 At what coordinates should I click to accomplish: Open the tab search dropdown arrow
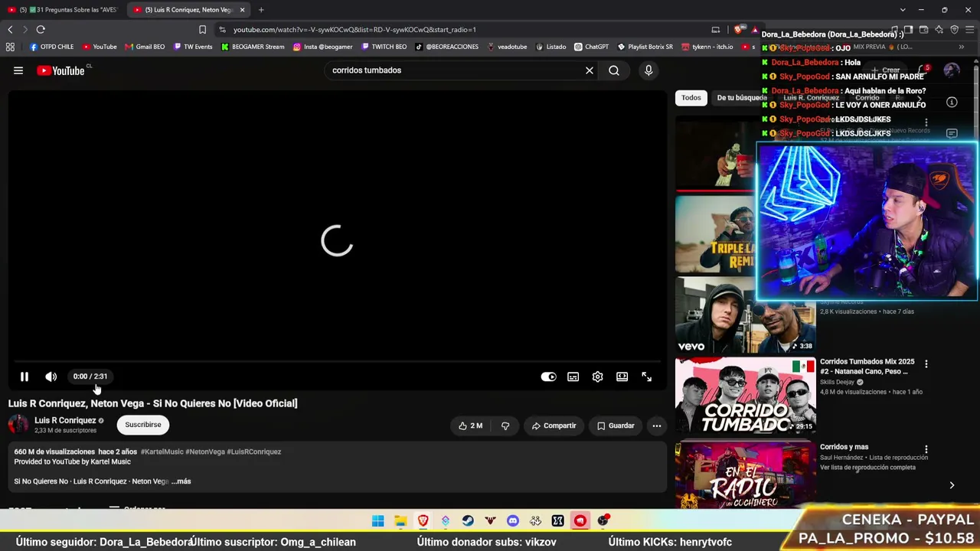click(903, 10)
